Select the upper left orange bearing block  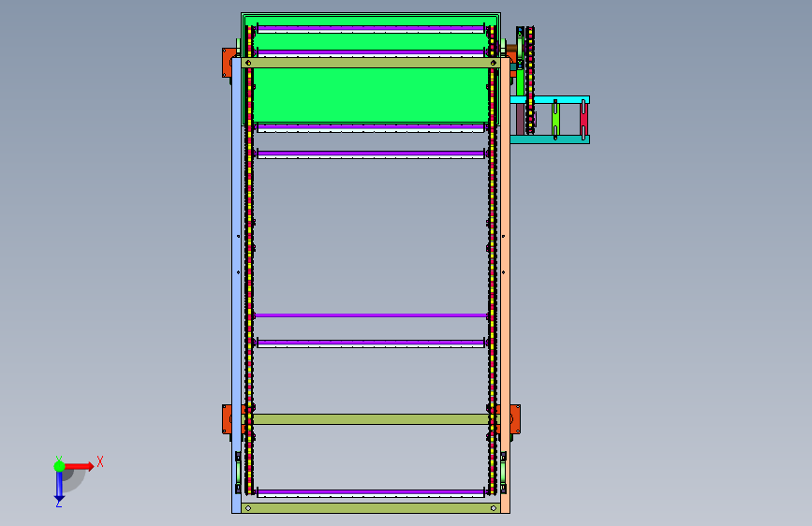[228, 63]
